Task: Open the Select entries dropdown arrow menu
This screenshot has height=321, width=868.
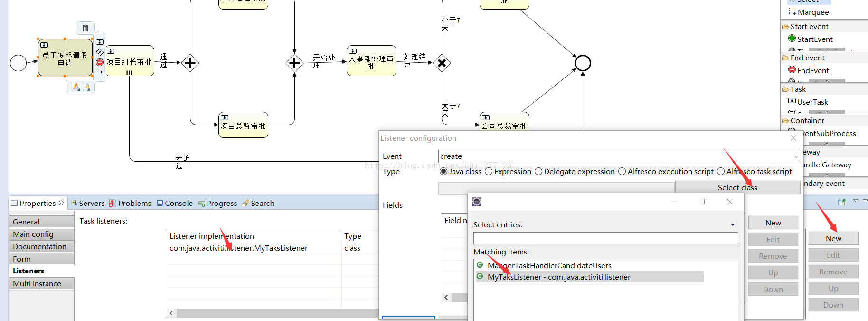Action: (x=733, y=224)
